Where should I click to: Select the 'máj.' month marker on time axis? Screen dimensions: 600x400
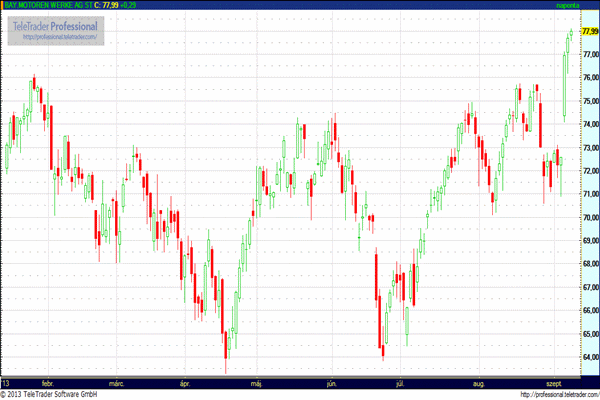[257, 382]
